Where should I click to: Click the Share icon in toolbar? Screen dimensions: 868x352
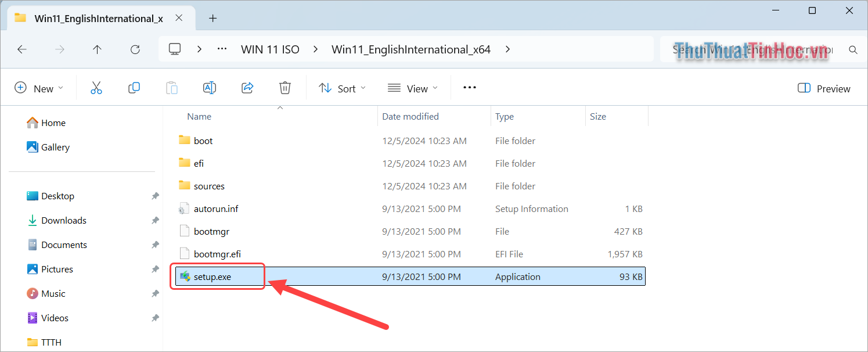click(247, 88)
